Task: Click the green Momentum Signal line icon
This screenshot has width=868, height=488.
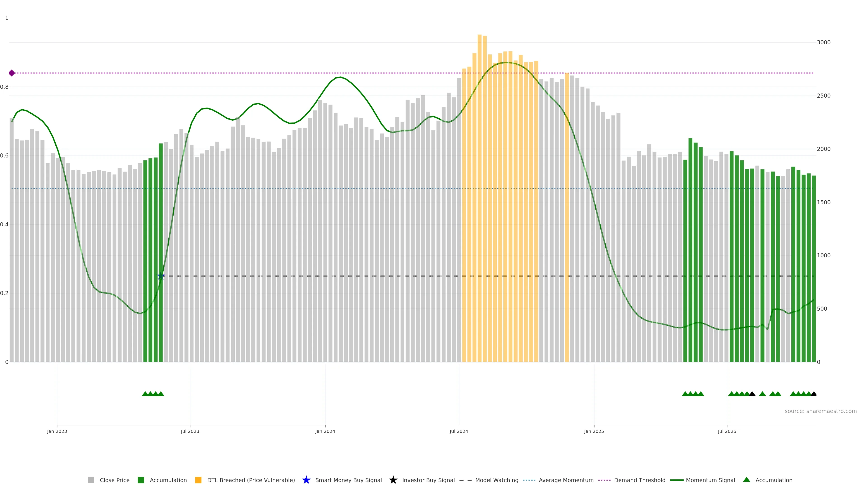Action: click(677, 480)
